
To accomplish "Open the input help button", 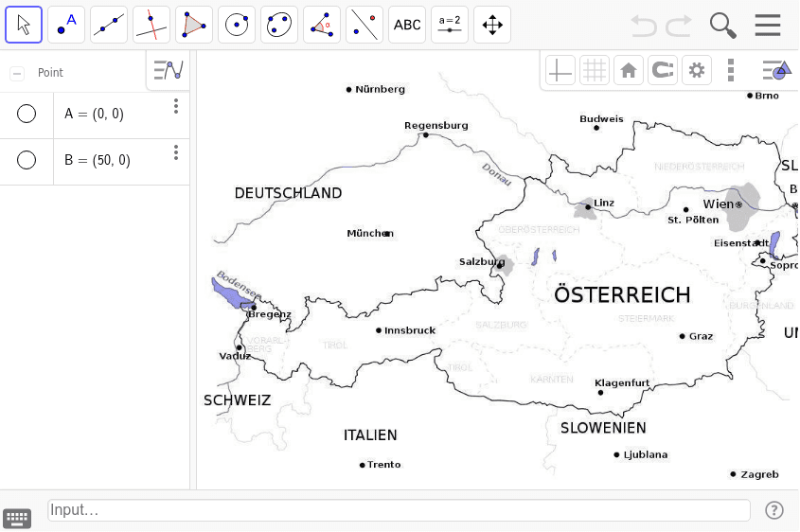I will coord(774,510).
